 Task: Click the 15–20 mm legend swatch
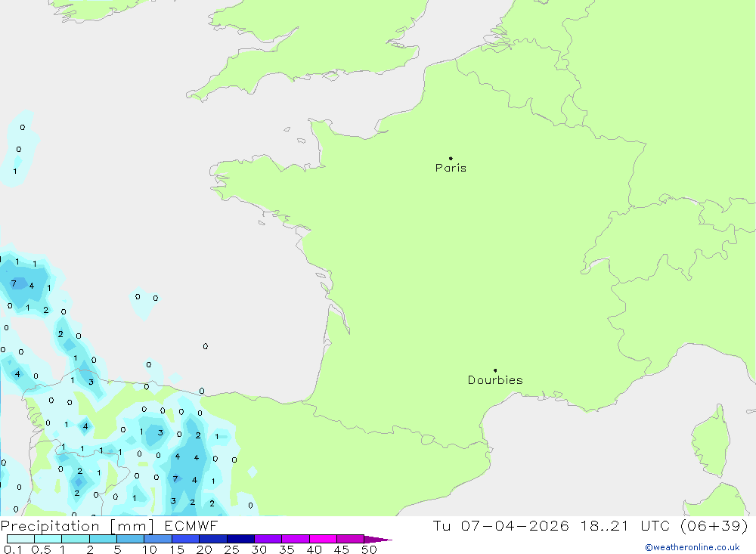(x=186, y=539)
